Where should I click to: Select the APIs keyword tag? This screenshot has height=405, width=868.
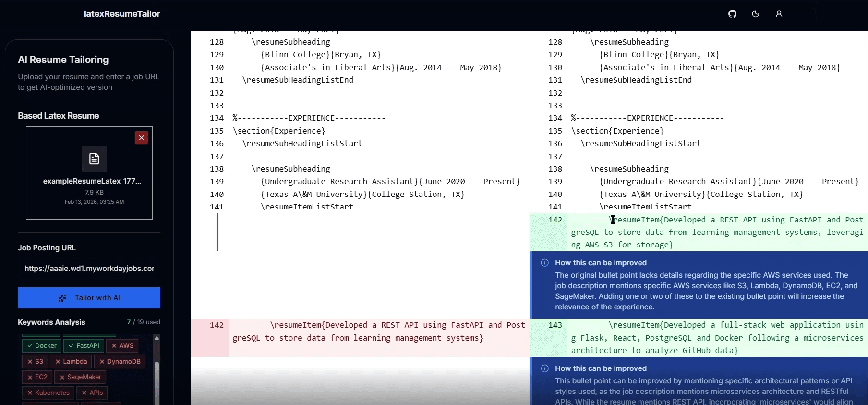(x=92, y=393)
